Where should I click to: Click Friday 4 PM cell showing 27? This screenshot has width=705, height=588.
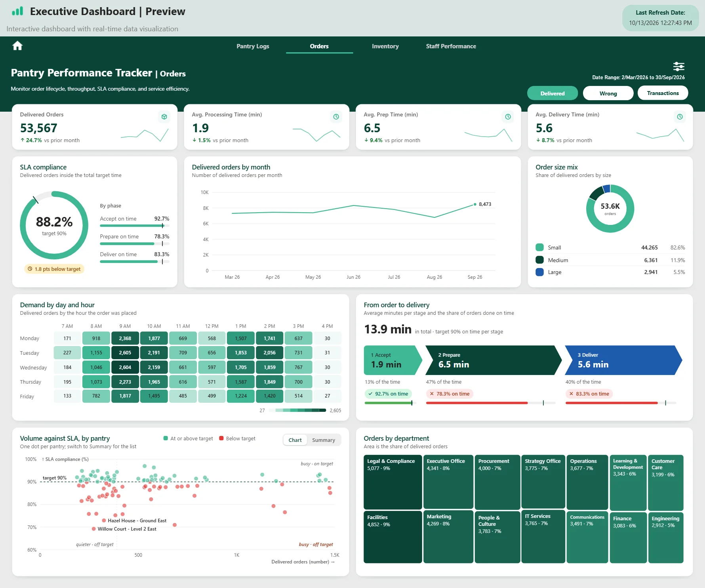[328, 396]
